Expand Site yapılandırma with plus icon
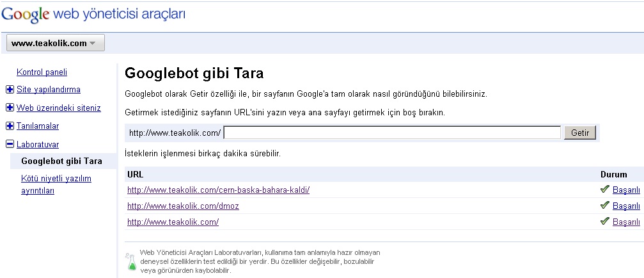 pos(10,90)
